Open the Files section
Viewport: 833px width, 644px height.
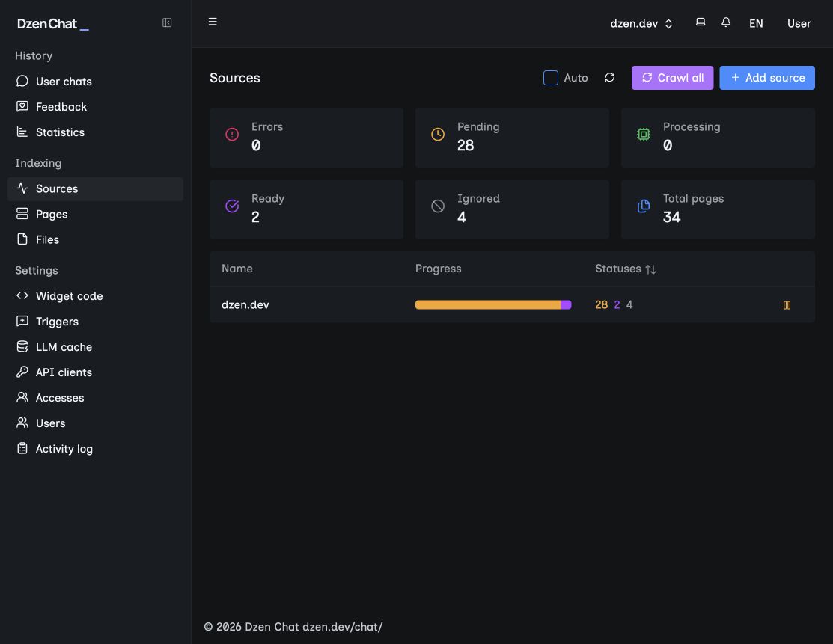96,239
